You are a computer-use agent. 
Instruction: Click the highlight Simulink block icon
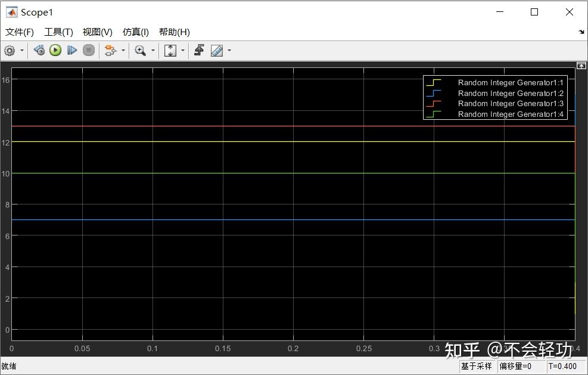[198, 50]
